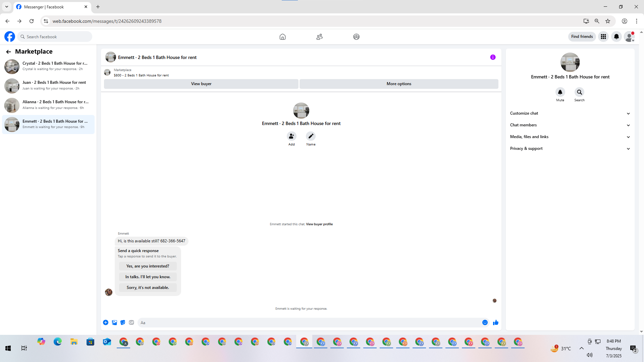Click View buyer profile link
Screen dimensions: 644x362
click(x=319, y=224)
